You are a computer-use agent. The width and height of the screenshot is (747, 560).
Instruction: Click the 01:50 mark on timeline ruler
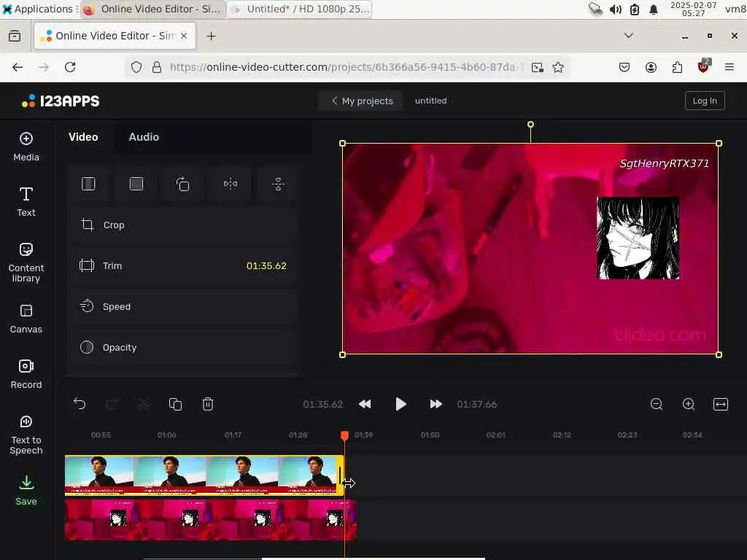tap(430, 435)
